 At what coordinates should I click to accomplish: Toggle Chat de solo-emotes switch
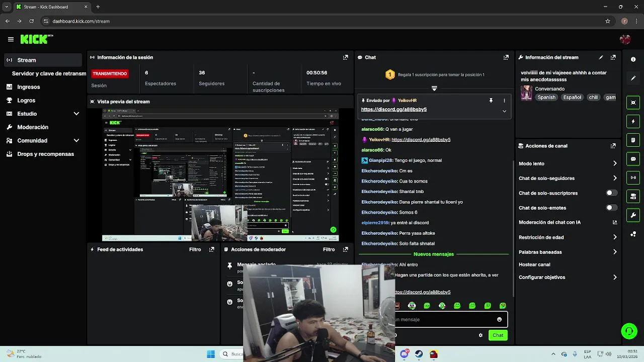coord(611,208)
